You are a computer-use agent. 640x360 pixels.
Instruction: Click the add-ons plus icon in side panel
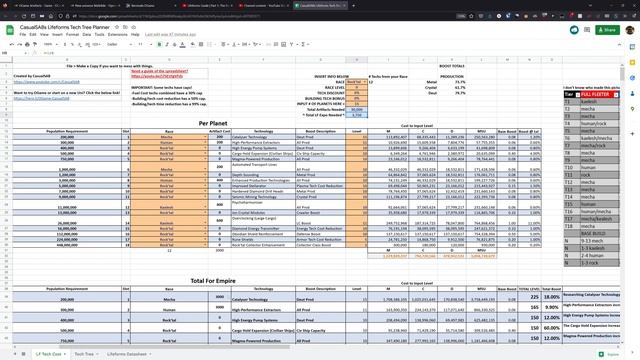point(632,133)
